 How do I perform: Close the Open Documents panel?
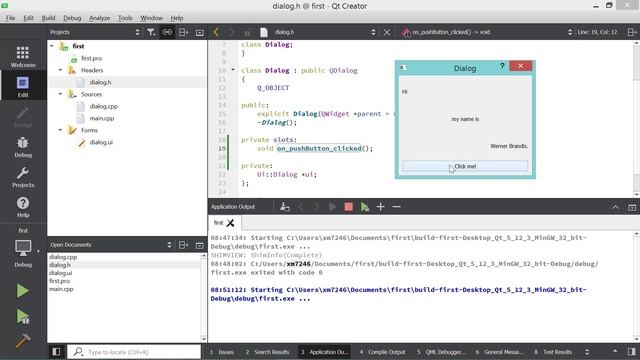tap(200, 245)
